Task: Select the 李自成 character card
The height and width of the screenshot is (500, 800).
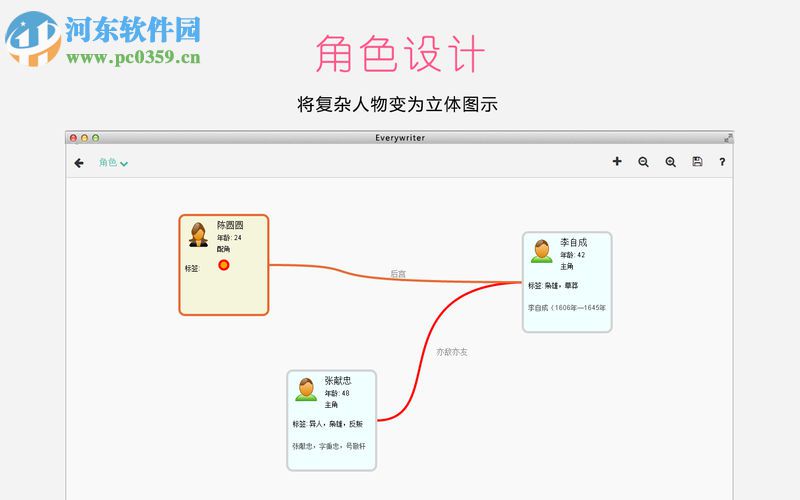Action: [567, 282]
